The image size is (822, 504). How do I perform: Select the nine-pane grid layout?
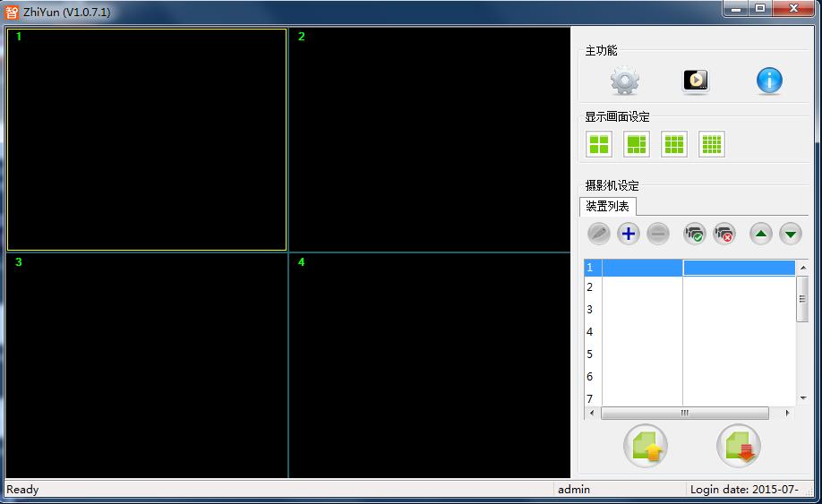click(x=674, y=144)
